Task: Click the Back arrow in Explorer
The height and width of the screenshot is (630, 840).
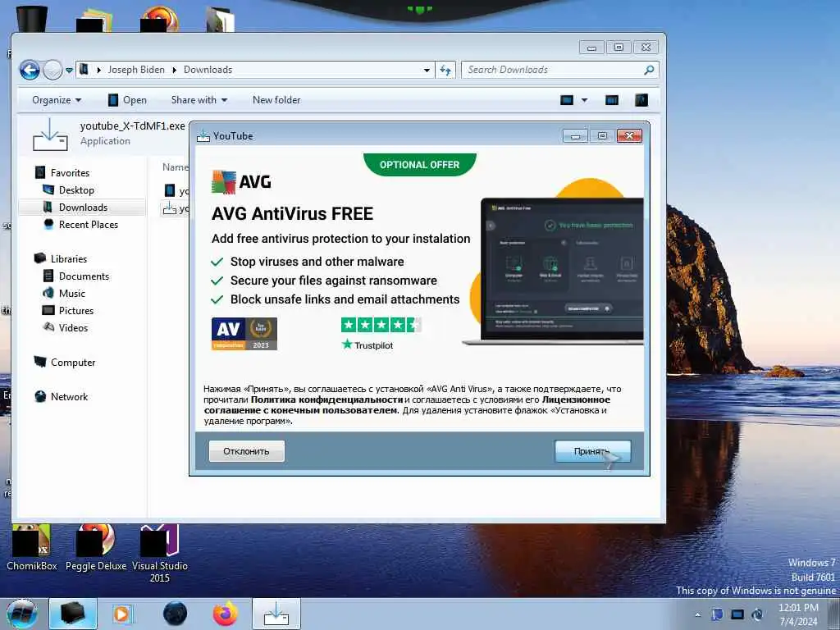Action: coord(30,71)
